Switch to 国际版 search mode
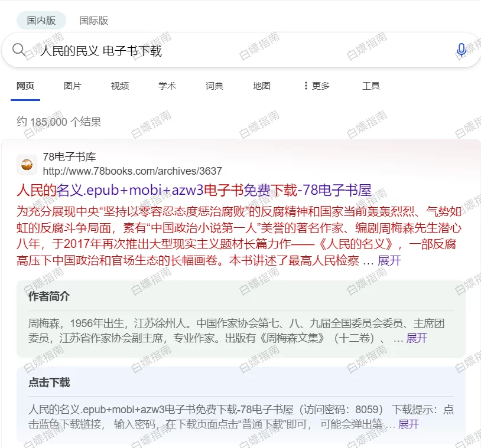 point(93,21)
